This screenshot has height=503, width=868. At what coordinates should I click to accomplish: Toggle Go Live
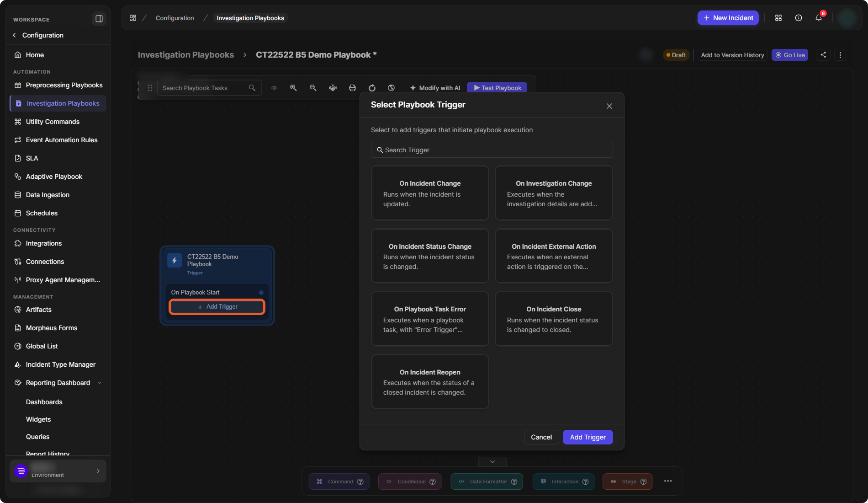click(790, 55)
